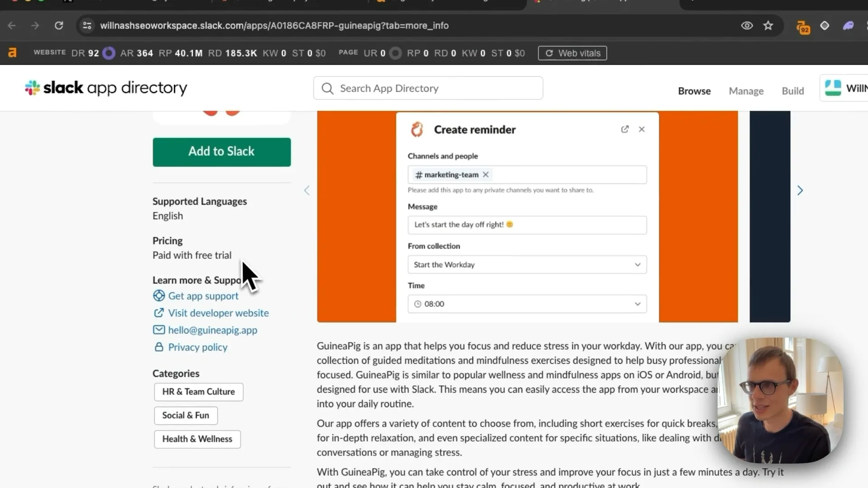Click the URL in address bar

[274, 26]
